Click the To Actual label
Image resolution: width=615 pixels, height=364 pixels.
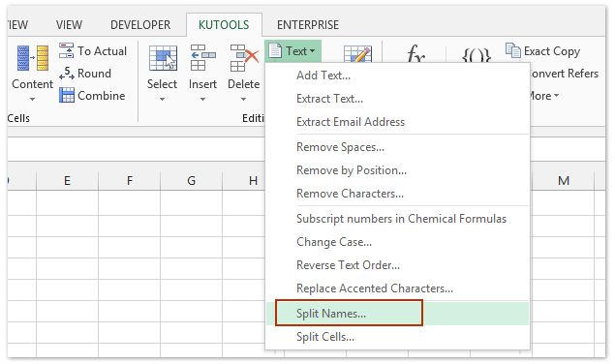coord(102,51)
